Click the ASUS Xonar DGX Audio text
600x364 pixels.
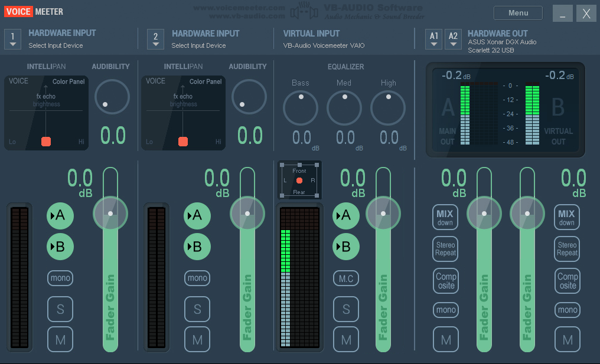click(502, 42)
